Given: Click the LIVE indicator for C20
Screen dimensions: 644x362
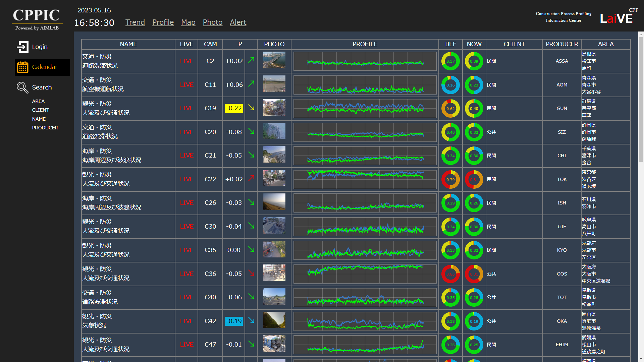Looking at the screenshot, I should [x=186, y=132].
